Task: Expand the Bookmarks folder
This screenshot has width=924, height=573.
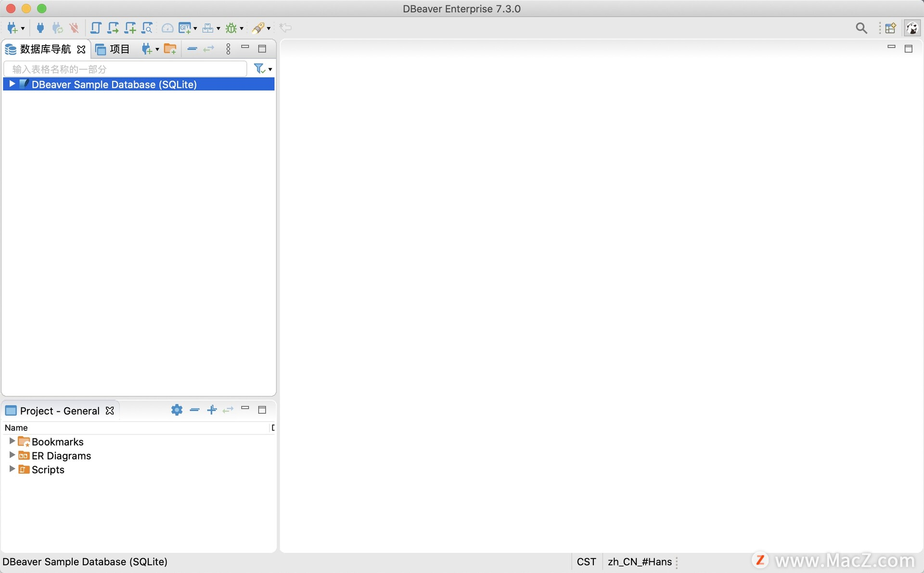Action: point(12,441)
